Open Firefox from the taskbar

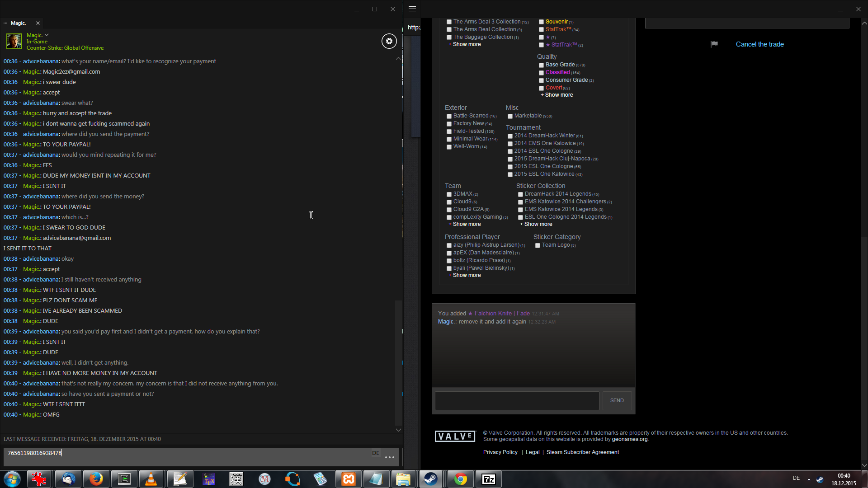click(x=95, y=479)
